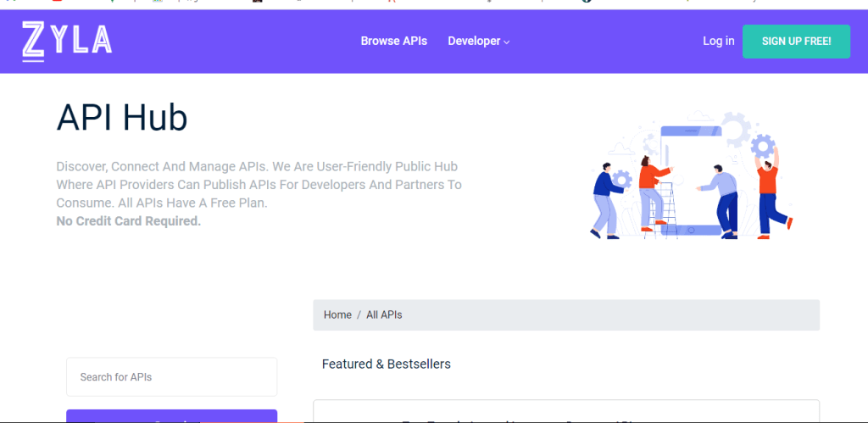The width and height of the screenshot is (868, 423).
Task: Click the SIGN UP FREE! button
Action: pos(796,42)
